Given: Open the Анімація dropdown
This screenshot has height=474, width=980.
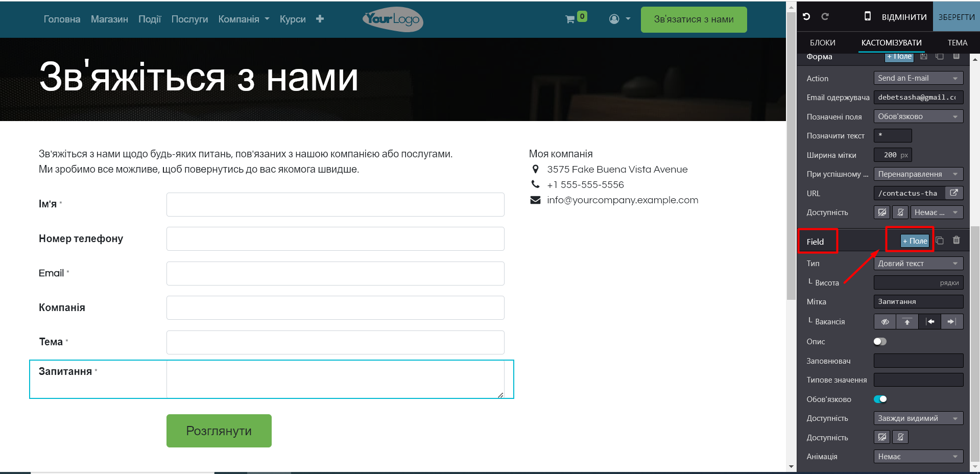Looking at the screenshot, I should click(x=918, y=457).
